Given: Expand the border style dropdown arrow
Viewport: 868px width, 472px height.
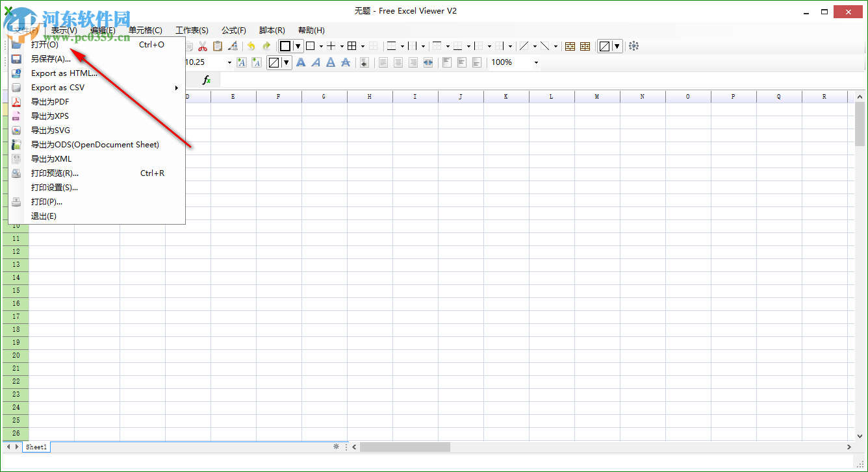Looking at the screenshot, I should coord(296,46).
